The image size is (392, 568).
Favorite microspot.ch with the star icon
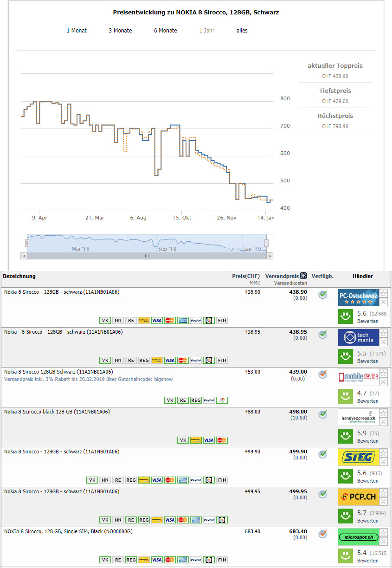point(384,533)
